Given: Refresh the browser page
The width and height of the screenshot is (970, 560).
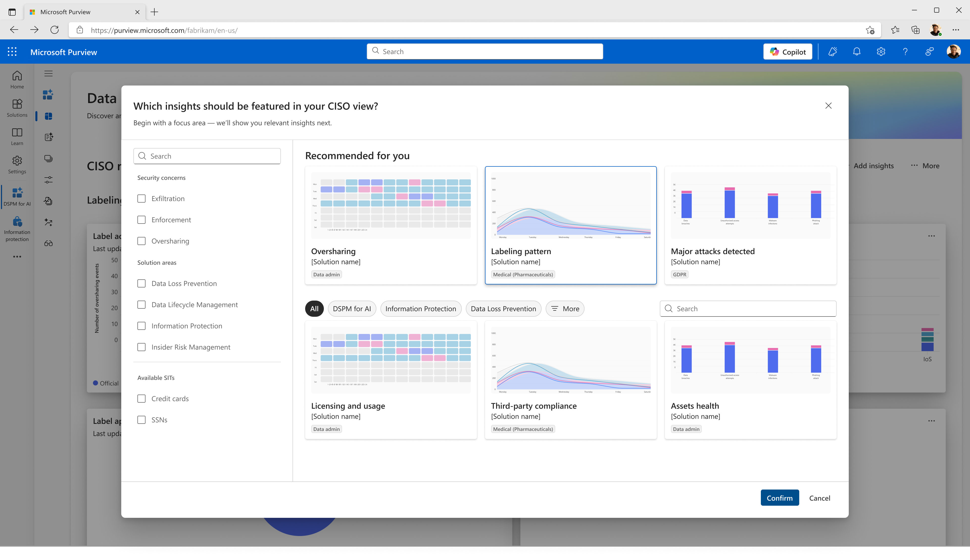Looking at the screenshot, I should pyautogui.click(x=55, y=30).
